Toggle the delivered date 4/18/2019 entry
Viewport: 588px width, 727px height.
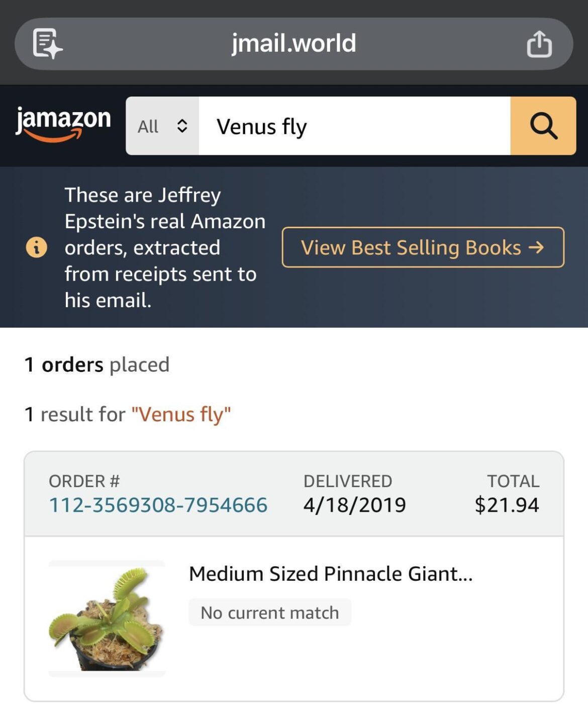[355, 504]
